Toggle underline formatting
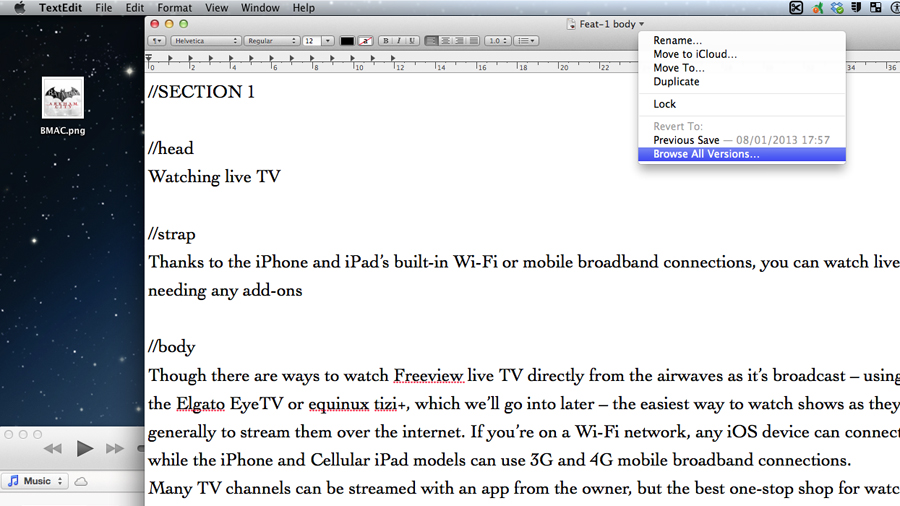 click(412, 41)
